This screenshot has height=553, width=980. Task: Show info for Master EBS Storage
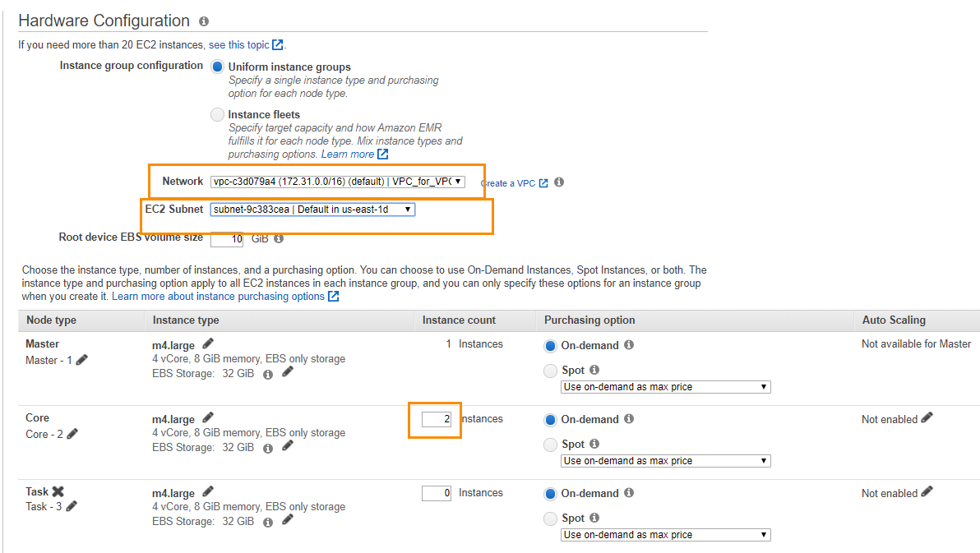coord(268,375)
